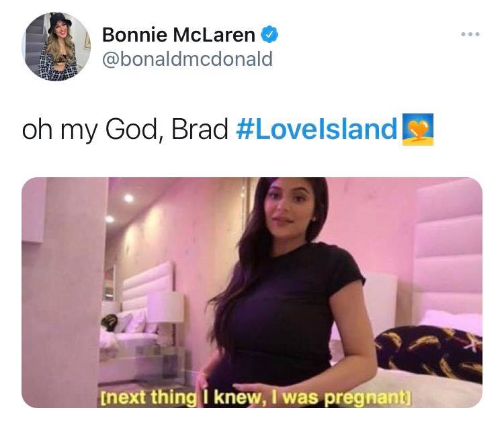Click the blue verified badge

[269, 34]
